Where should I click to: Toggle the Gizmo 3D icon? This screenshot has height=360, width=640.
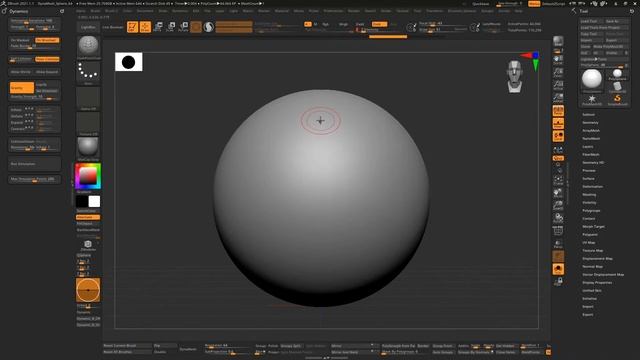196,27
